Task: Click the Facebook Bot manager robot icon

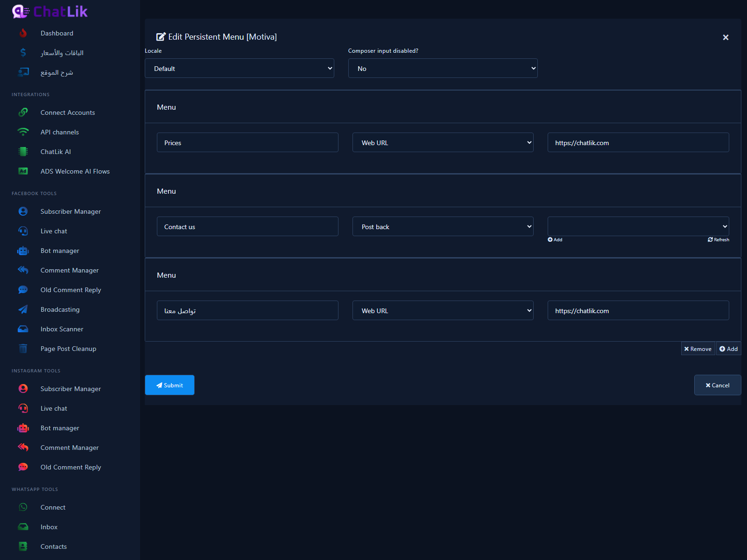Action: 23,251
